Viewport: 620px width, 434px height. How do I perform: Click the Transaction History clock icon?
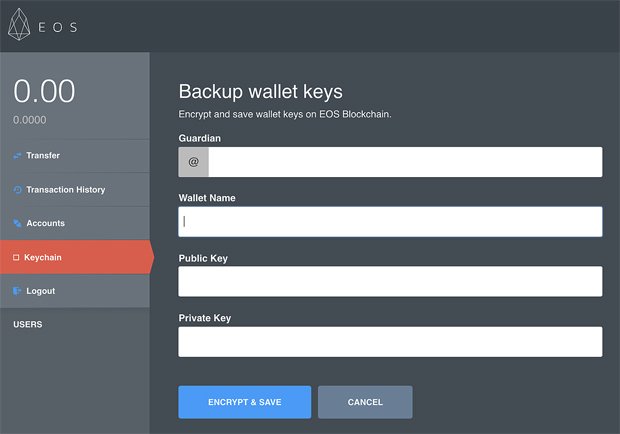coord(17,190)
